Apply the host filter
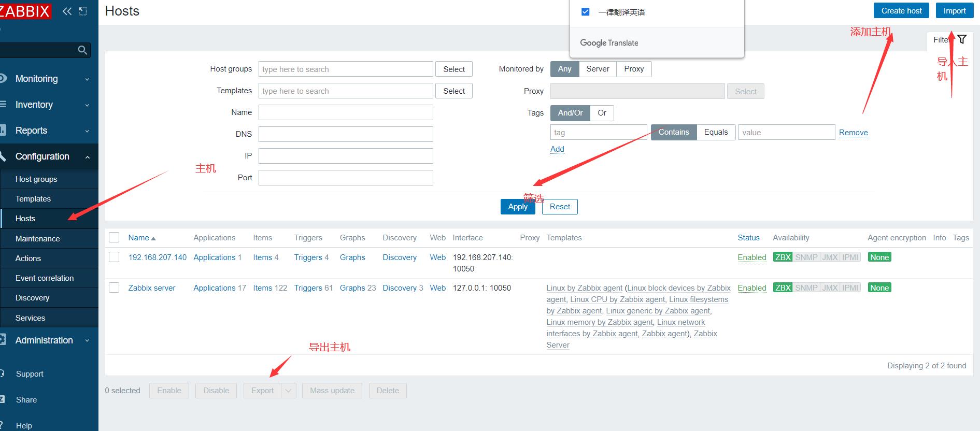980x431 pixels. [x=518, y=207]
